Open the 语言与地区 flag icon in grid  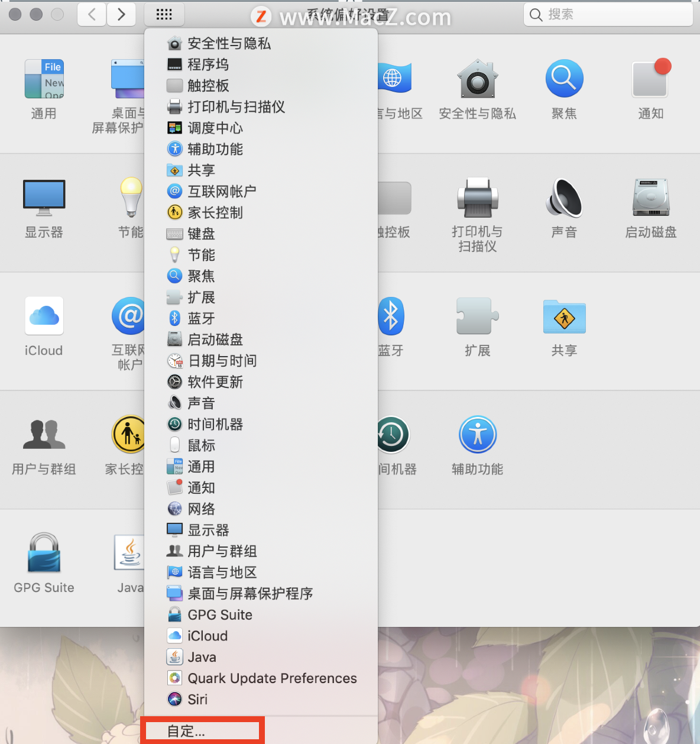coord(394,78)
